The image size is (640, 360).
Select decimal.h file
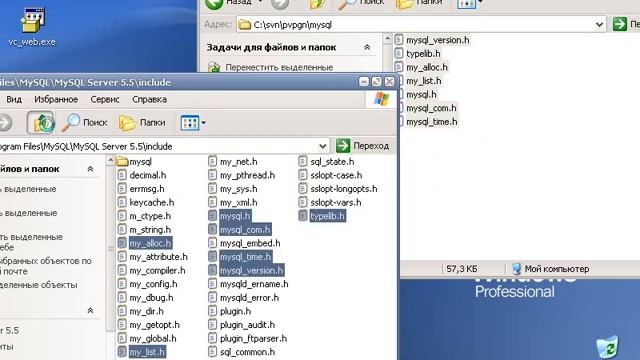pyautogui.click(x=142, y=175)
